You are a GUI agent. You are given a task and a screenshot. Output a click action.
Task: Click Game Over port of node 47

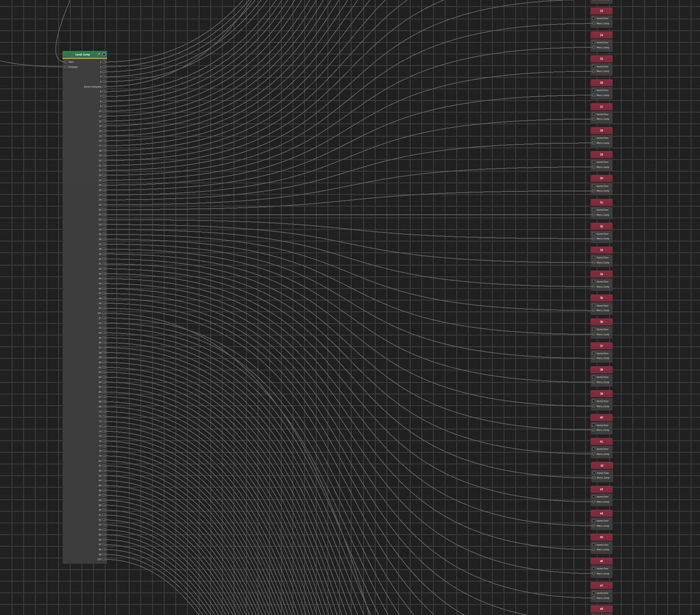(594, 593)
